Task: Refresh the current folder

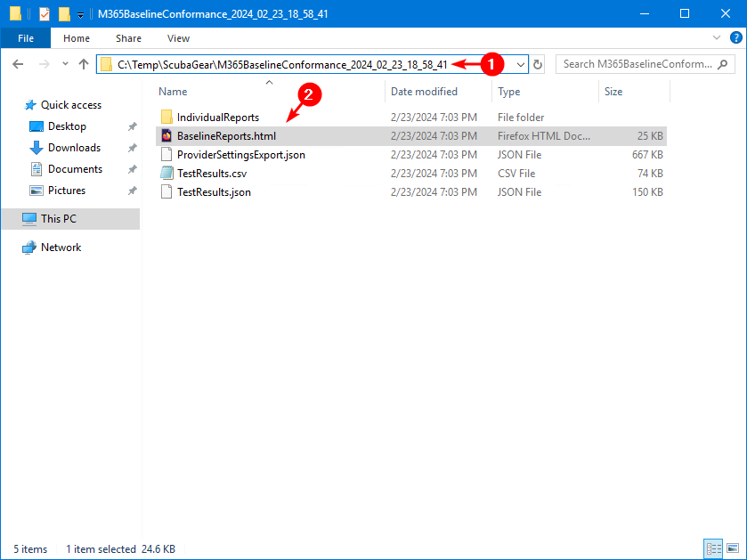Action: 538,64
